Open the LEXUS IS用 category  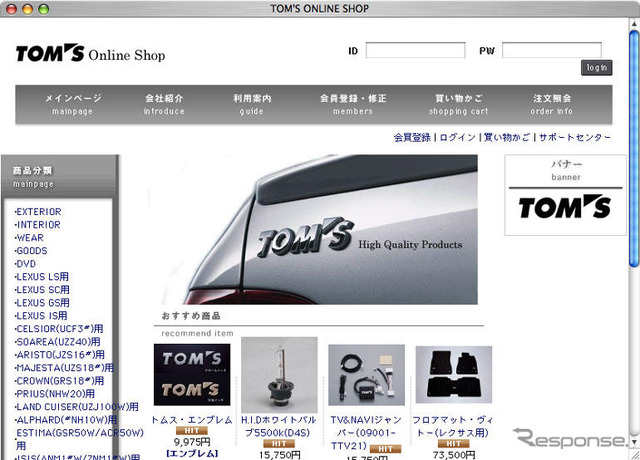click(41, 316)
